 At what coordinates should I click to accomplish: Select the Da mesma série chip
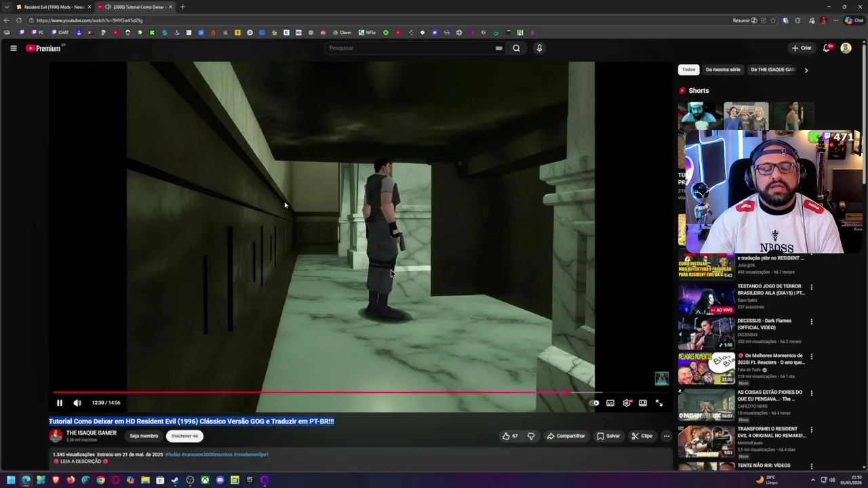pyautogui.click(x=723, y=70)
